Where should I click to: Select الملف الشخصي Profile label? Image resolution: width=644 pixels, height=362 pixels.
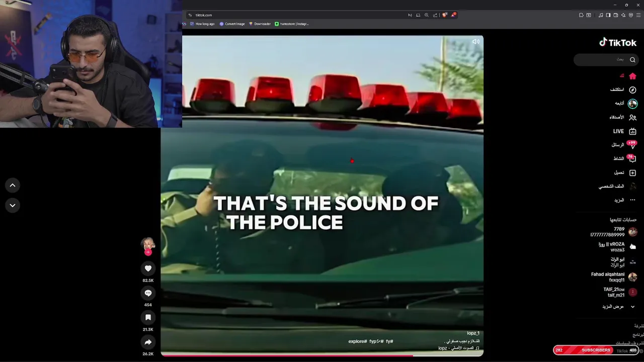(611, 187)
